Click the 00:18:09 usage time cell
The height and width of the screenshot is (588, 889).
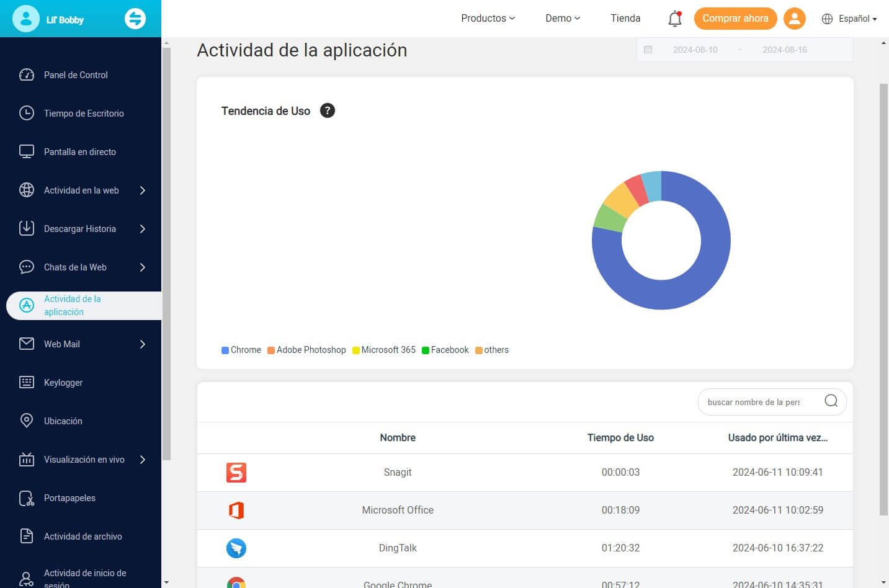click(x=620, y=510)
